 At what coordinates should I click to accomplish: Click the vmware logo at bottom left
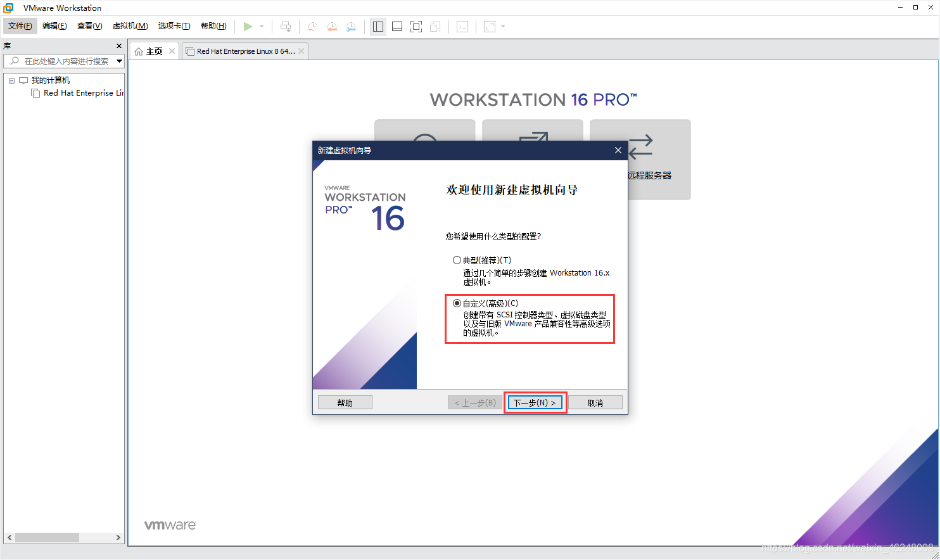[x=170, y=525]
